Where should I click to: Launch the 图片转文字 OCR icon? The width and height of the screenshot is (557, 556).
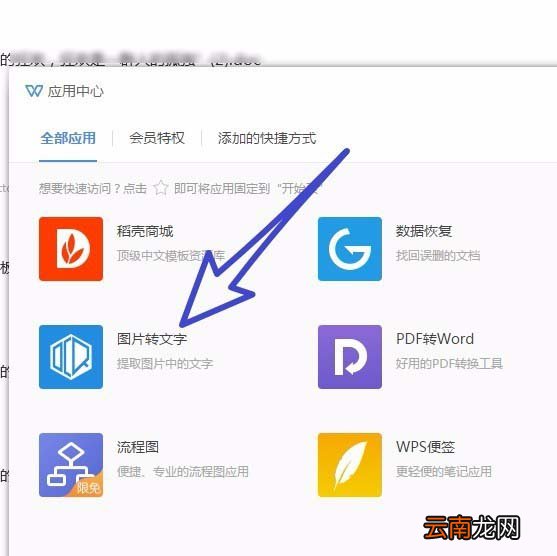[71, 357]
